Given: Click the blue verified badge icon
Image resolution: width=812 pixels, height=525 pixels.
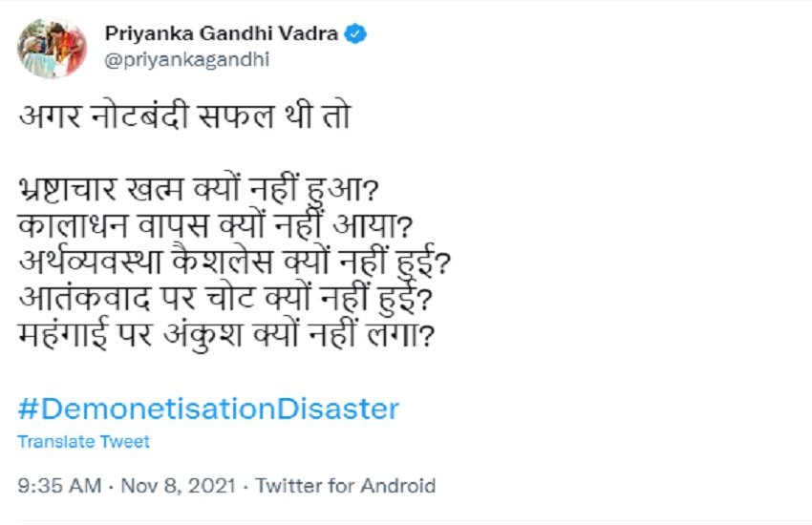Looking at the screenshot, I should coord(355,34).
